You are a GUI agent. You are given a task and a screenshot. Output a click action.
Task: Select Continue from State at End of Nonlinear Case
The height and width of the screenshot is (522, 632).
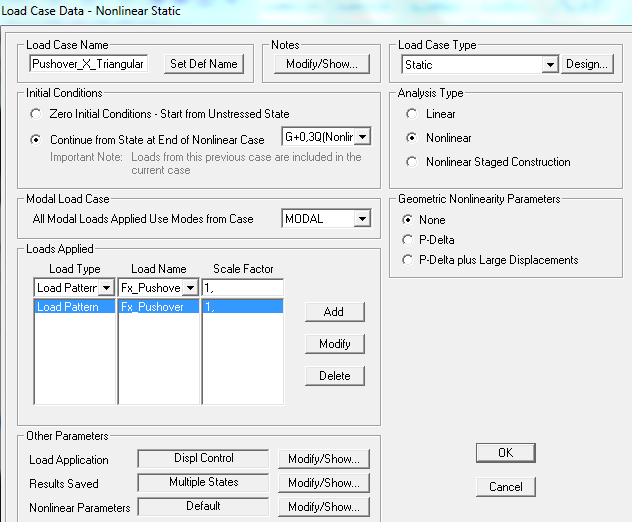coord(35,139)
